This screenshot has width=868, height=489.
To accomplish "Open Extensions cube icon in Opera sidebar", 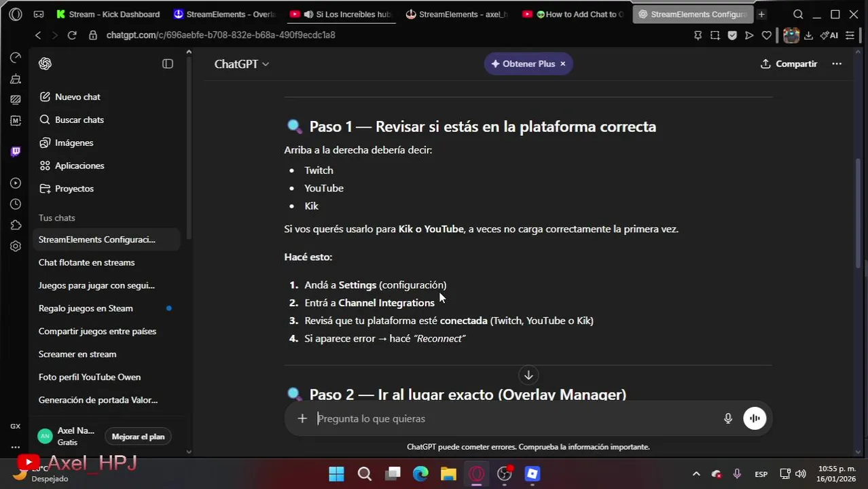I will 16,225.
